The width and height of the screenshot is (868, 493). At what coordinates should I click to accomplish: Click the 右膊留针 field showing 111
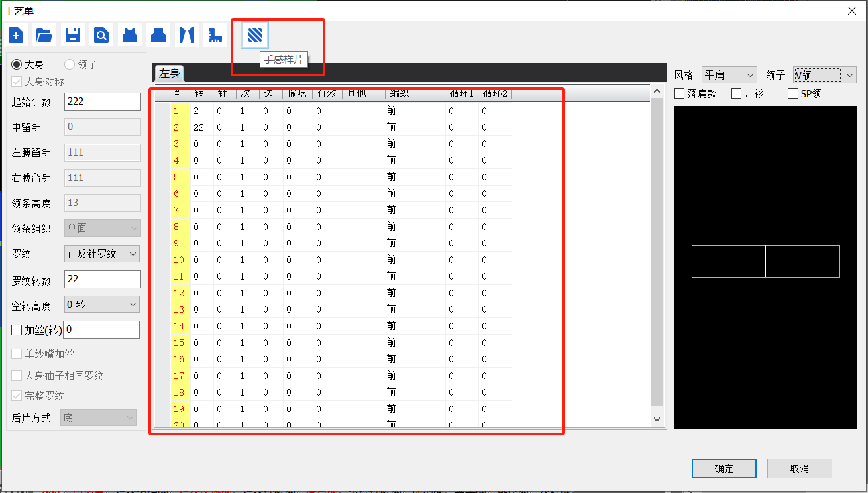click(103, 178)
